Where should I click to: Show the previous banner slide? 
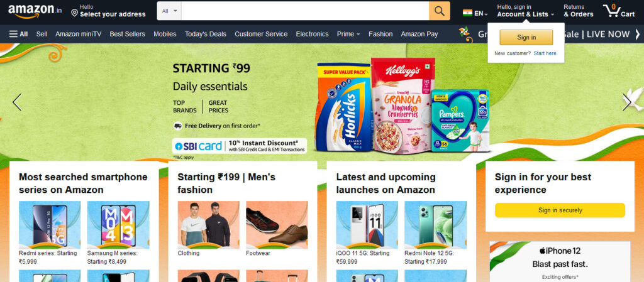(17, 102)
